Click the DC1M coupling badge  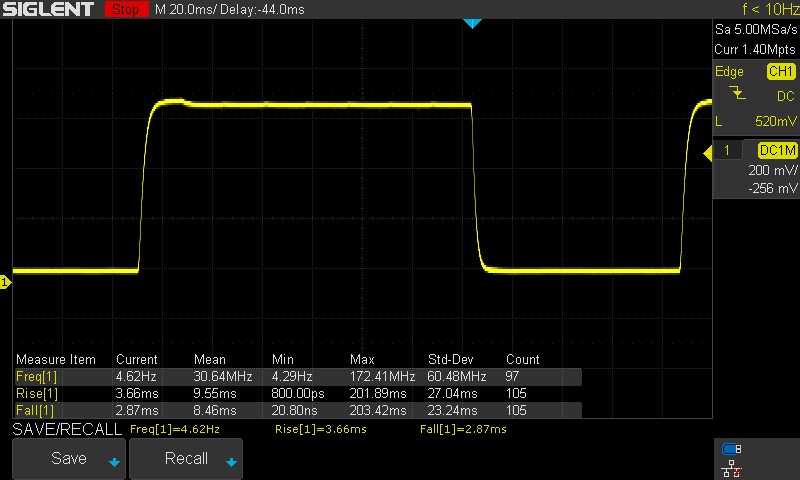tap(776, 150)
